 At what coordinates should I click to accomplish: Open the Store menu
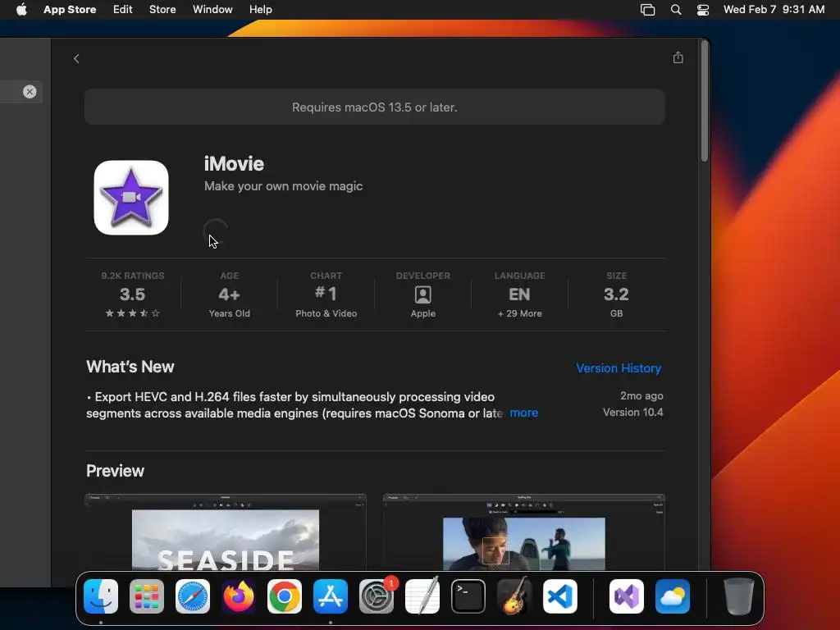pos(162,9)
